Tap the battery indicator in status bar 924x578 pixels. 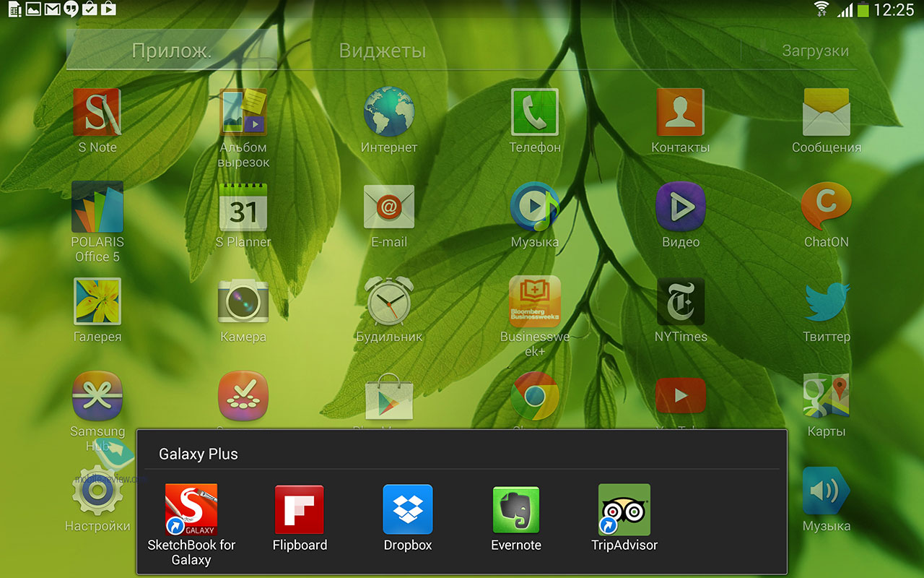pos(863,9)
